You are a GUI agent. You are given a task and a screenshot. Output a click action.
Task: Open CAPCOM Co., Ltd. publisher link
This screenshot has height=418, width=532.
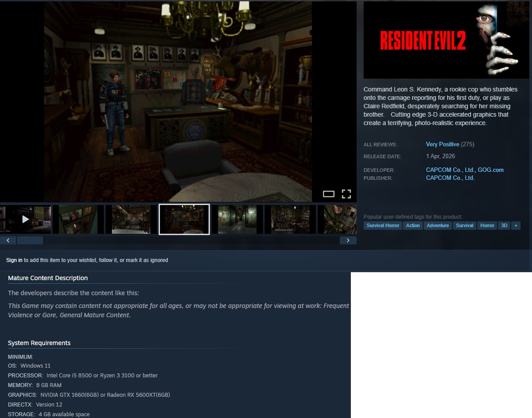[x=450, y=178]
